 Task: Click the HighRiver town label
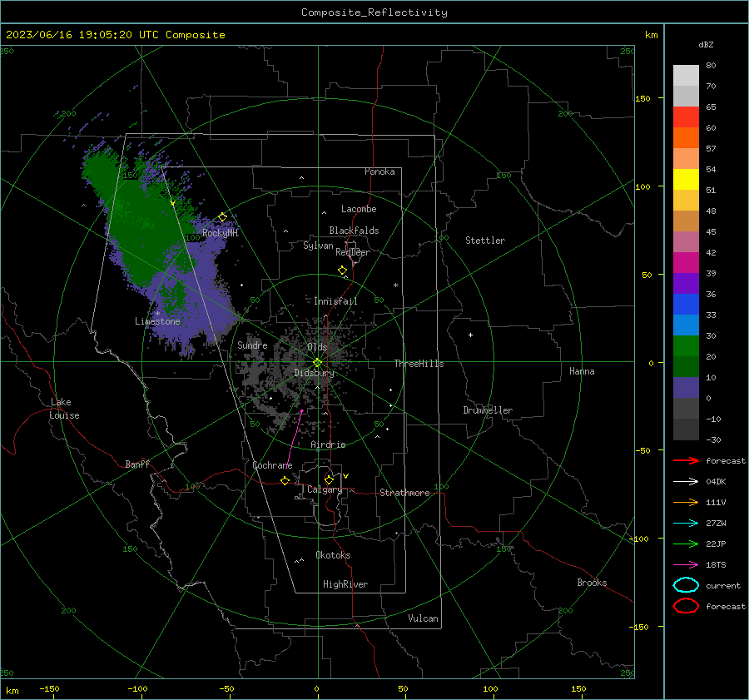coord(345,584)
